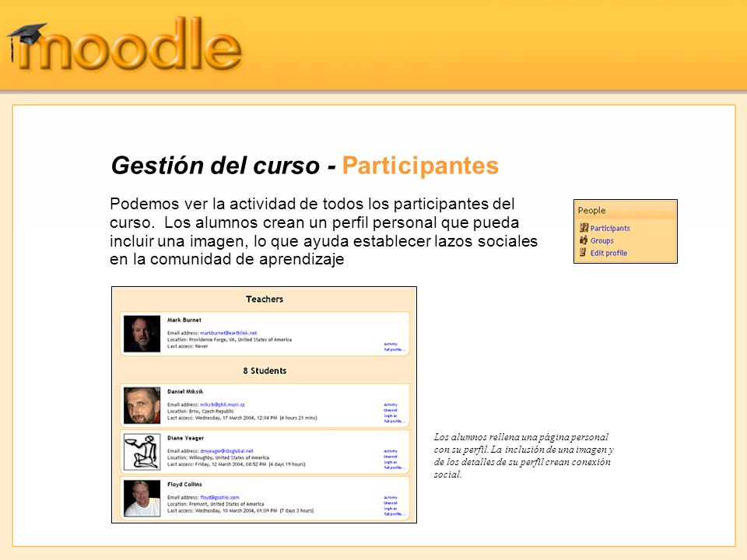Click the People block header
747x560 pixels.
click(625, 210)
